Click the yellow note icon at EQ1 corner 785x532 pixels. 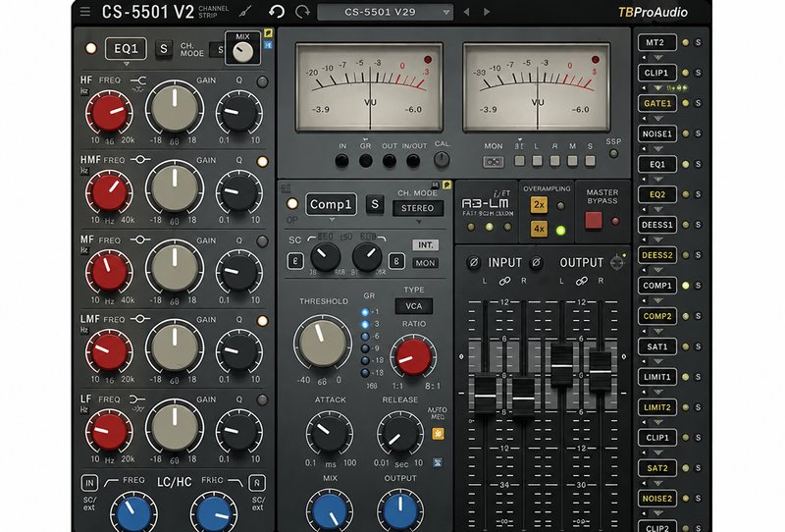tap(268, 33)
